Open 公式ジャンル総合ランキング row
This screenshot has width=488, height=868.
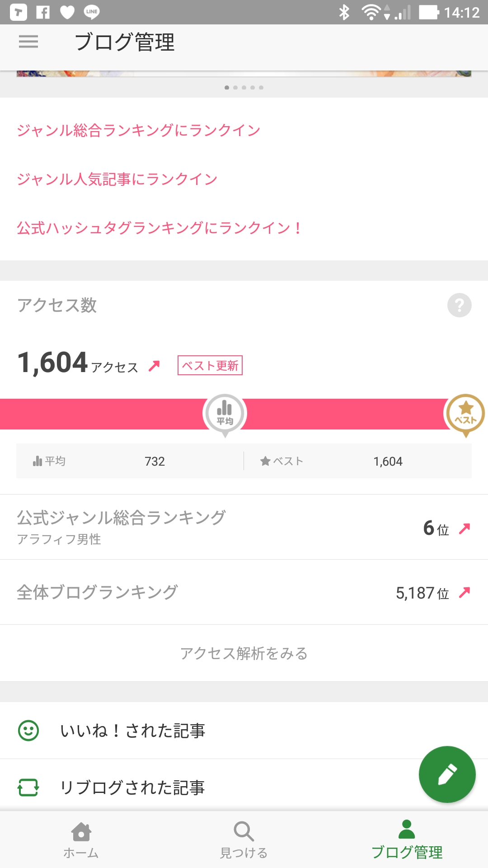(244, 527)
